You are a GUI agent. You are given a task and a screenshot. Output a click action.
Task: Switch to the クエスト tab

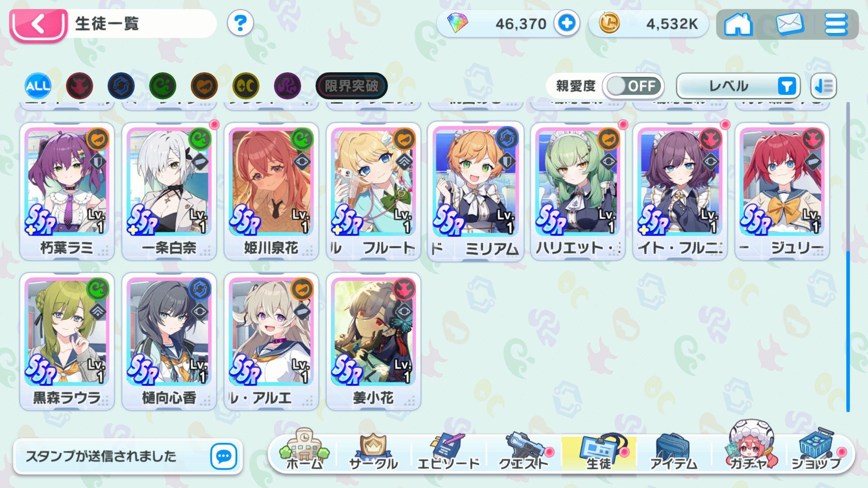click(524, 452)
